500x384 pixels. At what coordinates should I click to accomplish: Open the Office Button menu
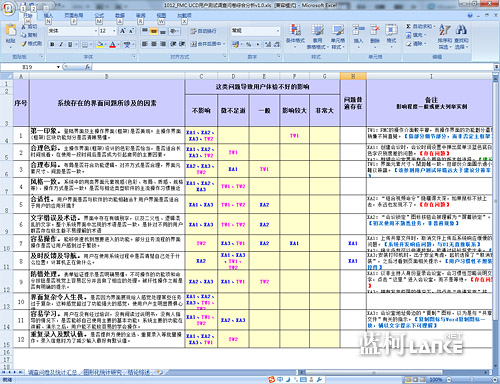click(x=8, y=10)
